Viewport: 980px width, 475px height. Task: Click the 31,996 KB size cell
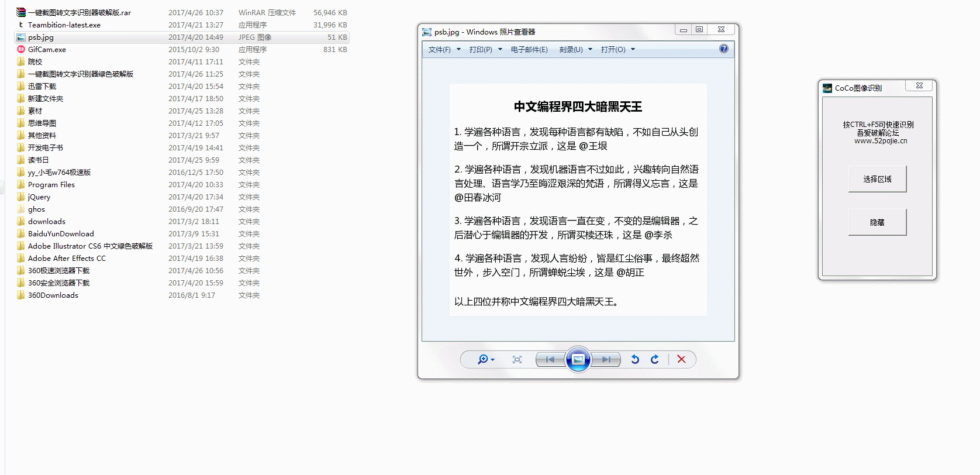[x=330, y=25]
